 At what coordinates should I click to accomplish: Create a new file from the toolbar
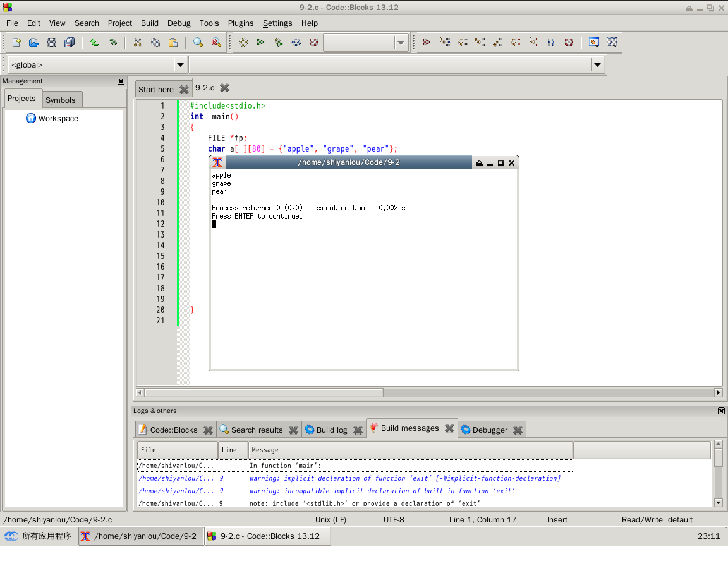point(16,42)
